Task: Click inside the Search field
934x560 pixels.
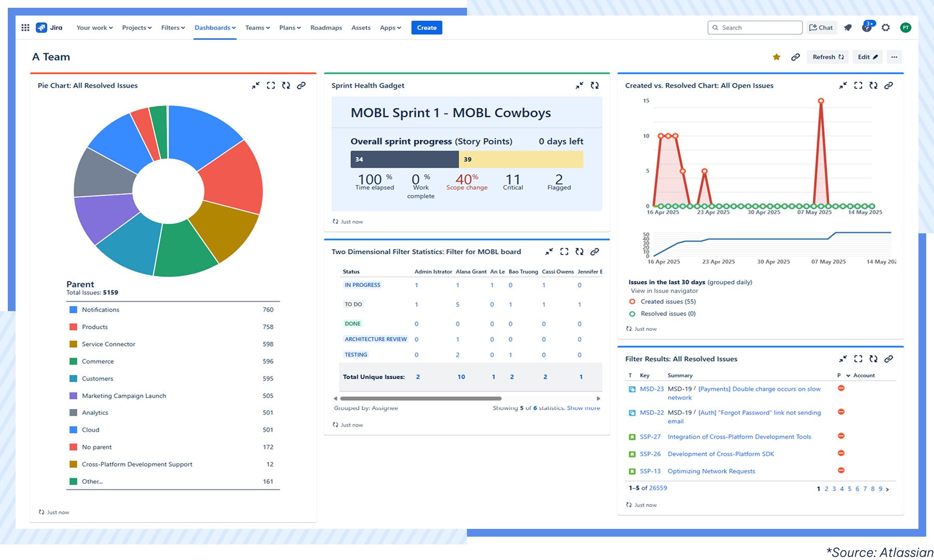Action: [755, 27]
